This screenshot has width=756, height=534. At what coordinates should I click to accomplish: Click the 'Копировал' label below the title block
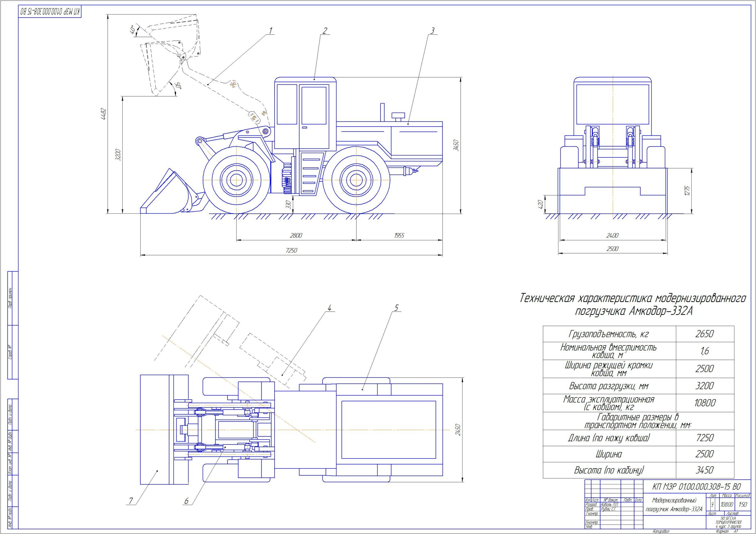click(661, 531)
